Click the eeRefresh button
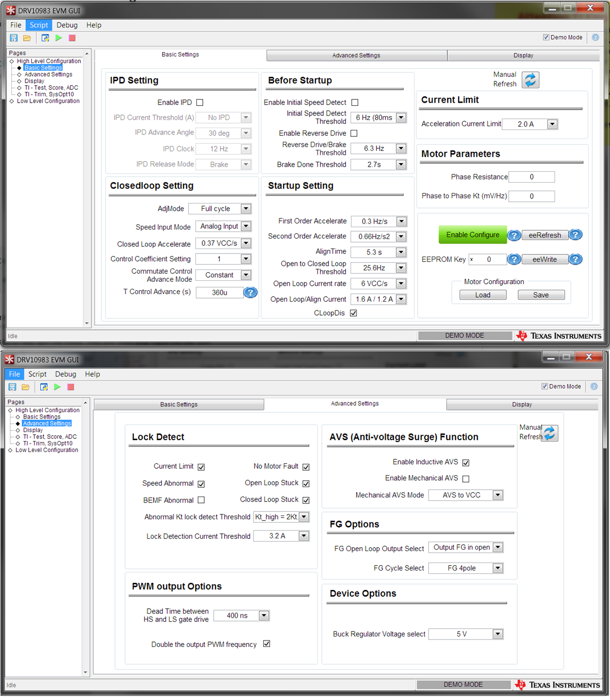The height and width of the screenshot is (700, 610). coord(545,235)
